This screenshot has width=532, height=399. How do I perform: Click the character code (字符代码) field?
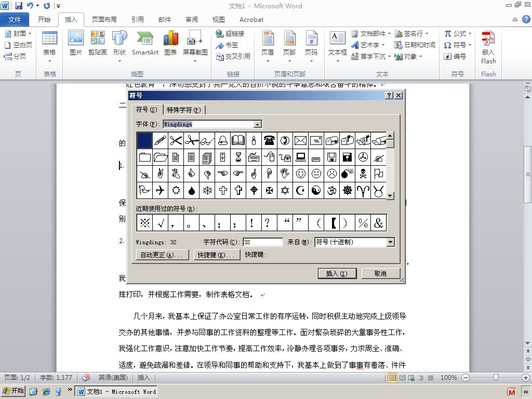262,242
